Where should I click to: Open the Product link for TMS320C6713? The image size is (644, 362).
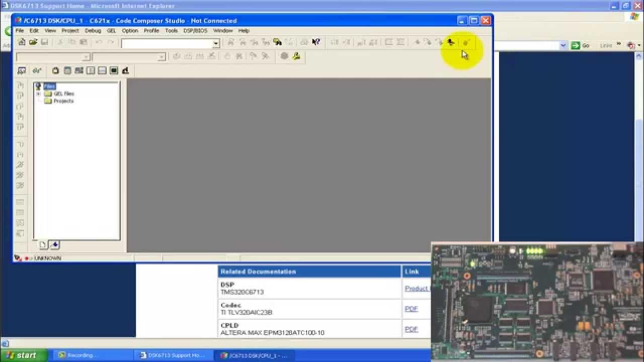pos(417,289)
